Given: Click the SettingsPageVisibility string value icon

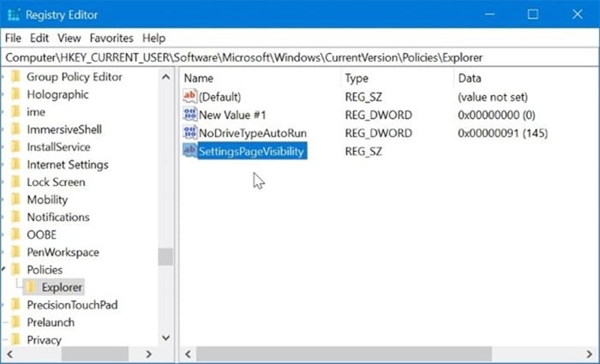Looking at the screenshot, I should point(189,151).
